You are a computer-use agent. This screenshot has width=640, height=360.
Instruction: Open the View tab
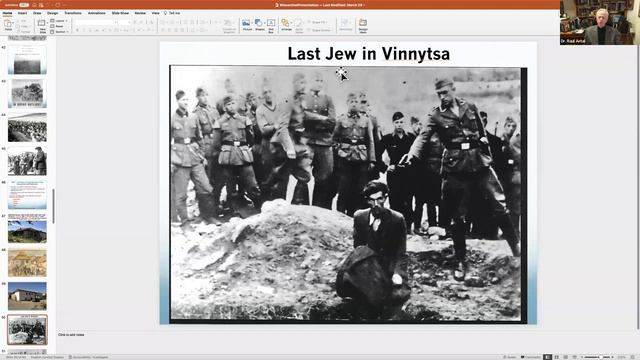point(156,13)
